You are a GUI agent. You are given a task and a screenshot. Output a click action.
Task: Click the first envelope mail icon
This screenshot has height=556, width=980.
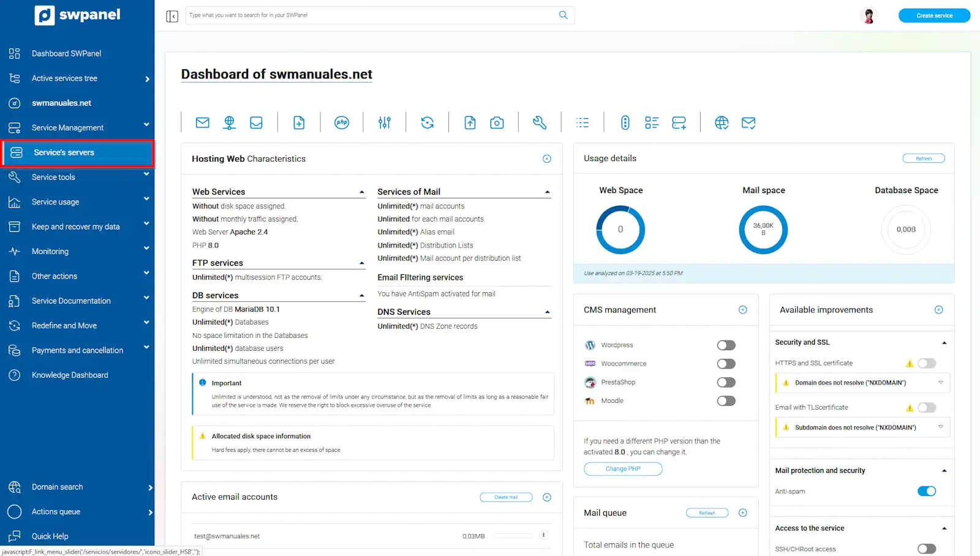[202, 122]
